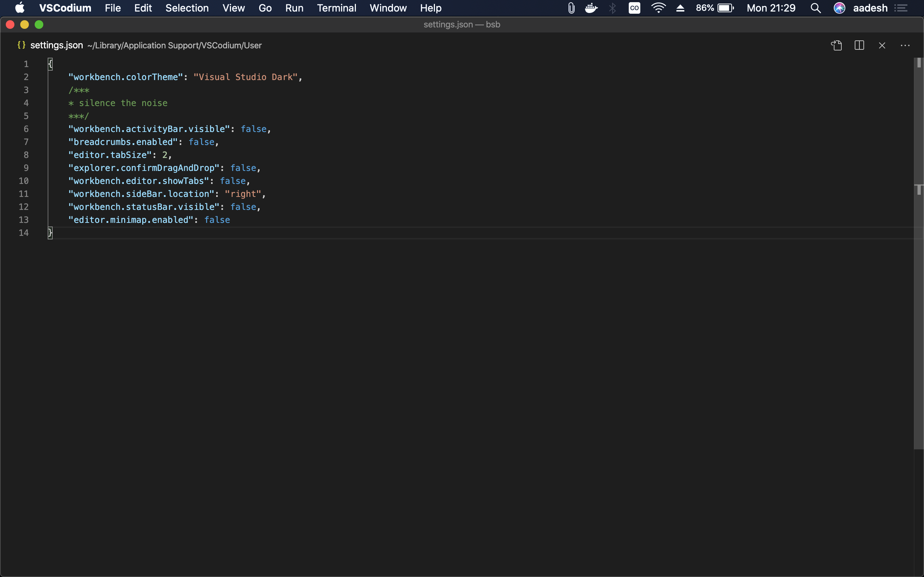The height and width of the screenshot is (577, 924).
Task: Close the settings.json editor
Action: tap(882, 45)
